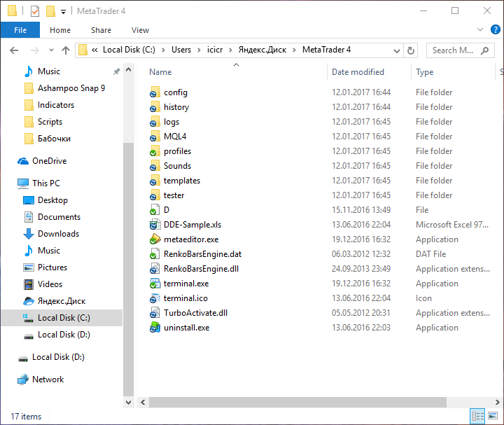Open the File menu
Screen dimensions: 504x425
pyautogui.click(x=20, y=30)
